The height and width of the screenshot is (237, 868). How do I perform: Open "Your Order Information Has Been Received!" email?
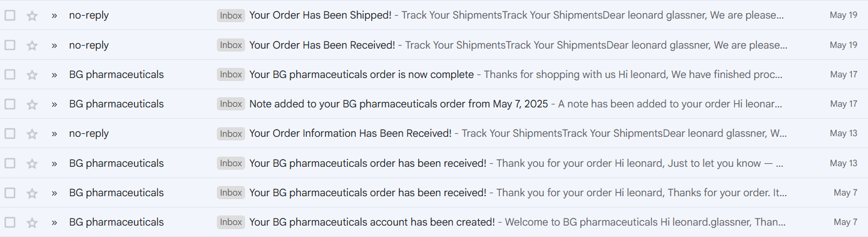[350, 133]
